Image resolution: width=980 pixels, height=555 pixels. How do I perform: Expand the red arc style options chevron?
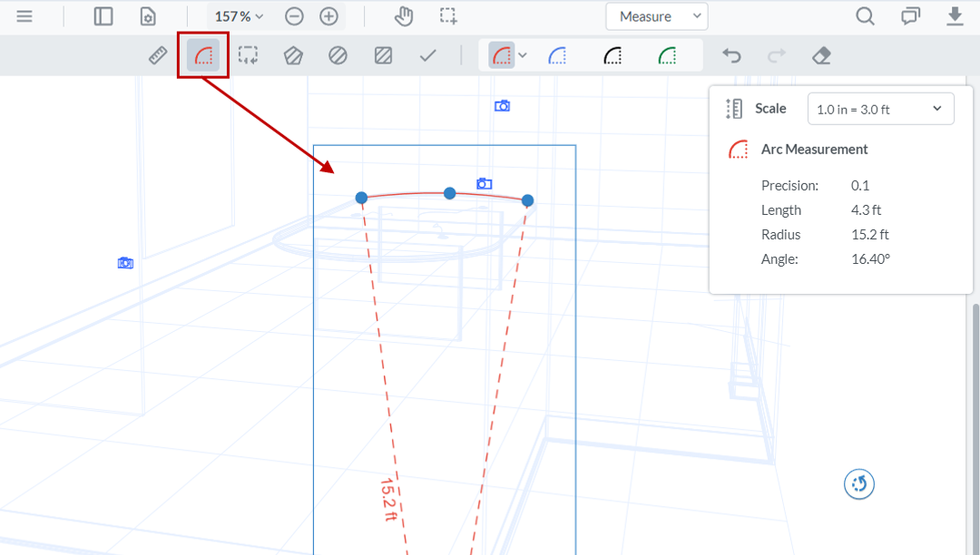[x=522, y=54]
